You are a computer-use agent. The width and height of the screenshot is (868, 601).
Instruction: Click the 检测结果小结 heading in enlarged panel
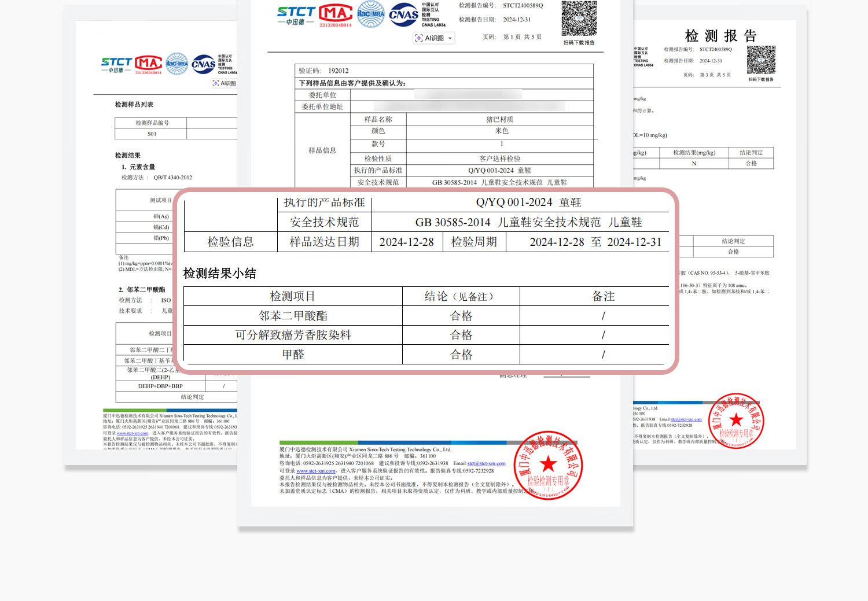click(x=220, y=273)
